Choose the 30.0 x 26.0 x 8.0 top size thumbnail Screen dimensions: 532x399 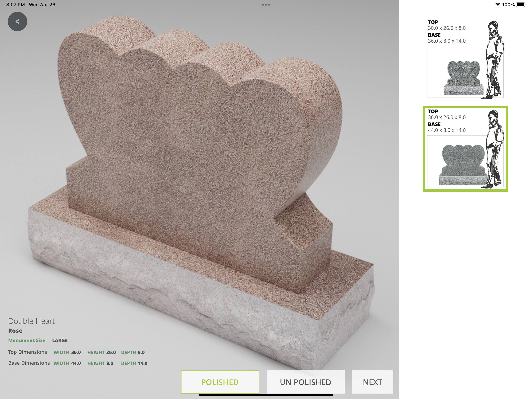(x=465, y=59)
